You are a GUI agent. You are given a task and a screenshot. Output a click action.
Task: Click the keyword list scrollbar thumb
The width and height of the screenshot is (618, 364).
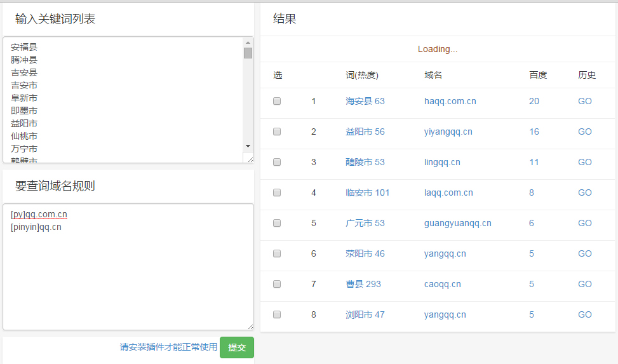click(x=248, y=53)
